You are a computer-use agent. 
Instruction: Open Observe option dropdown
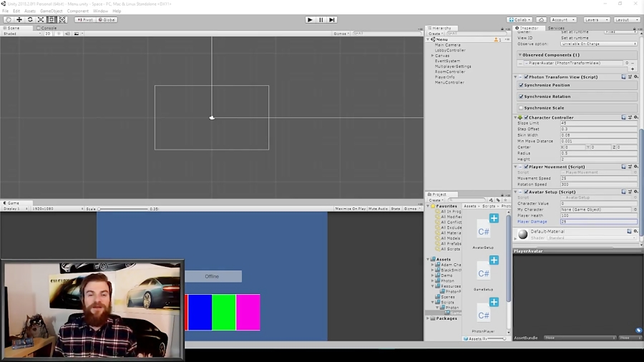click(599, 44)
